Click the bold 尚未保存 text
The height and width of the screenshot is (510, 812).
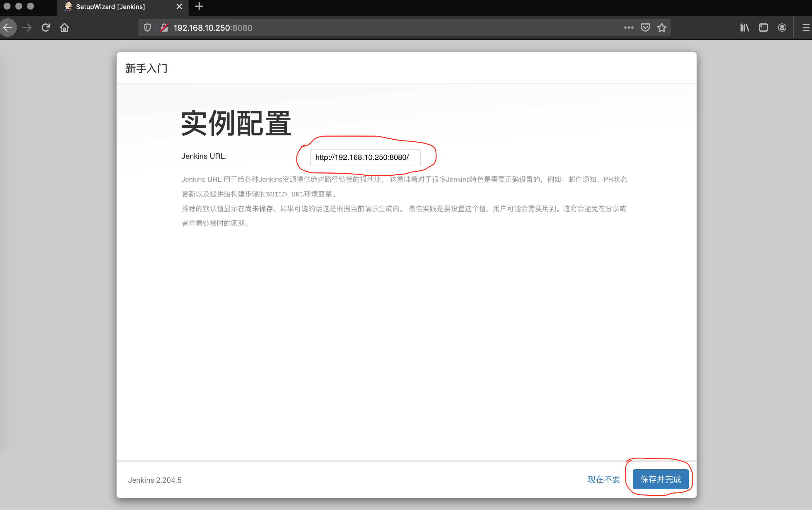(x=259, y=209)
